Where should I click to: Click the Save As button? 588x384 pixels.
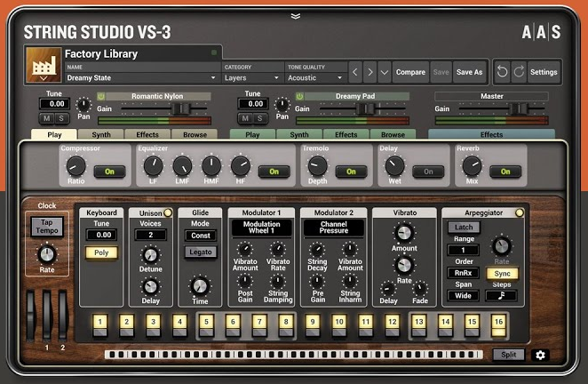[x=469, y=72]
